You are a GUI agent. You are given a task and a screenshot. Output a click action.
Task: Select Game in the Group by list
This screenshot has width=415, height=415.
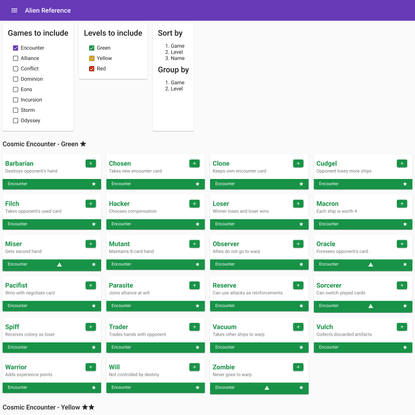click(x=177, y=82)
